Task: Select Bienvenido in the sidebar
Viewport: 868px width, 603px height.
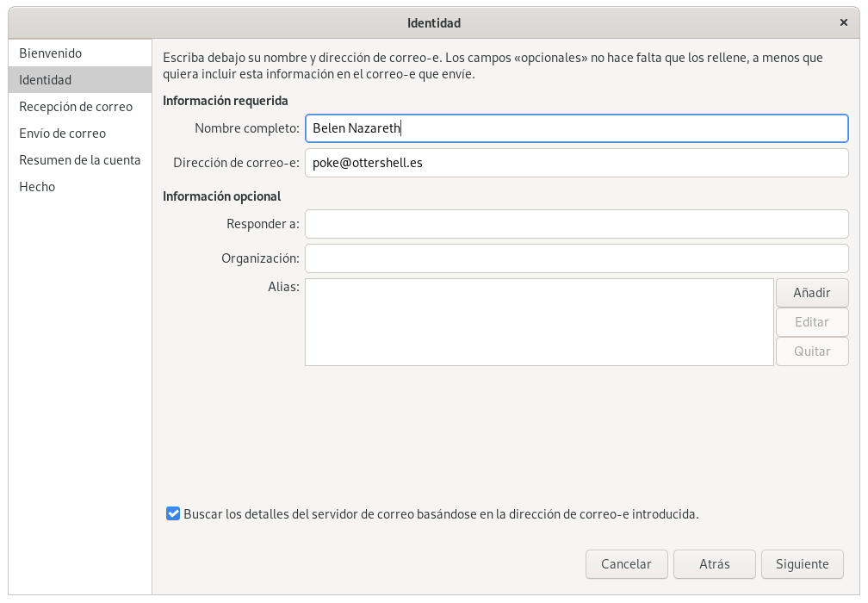Action: [51, 53]
